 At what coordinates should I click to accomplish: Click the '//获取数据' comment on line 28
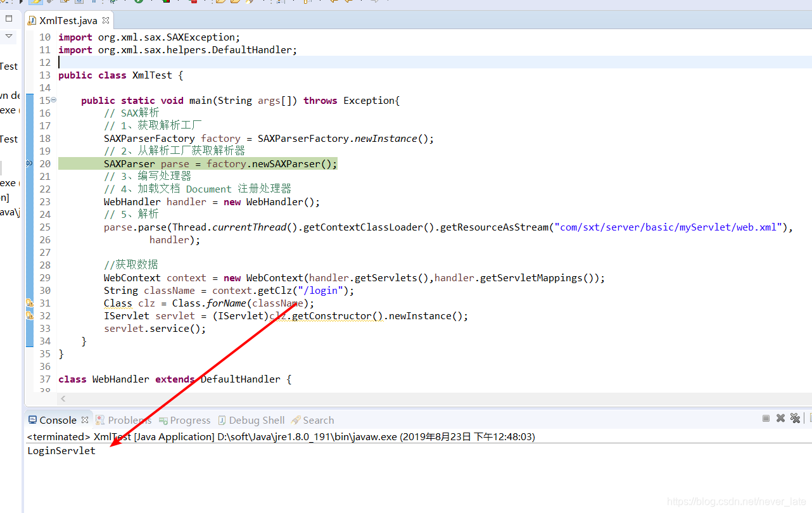point(131,265)
